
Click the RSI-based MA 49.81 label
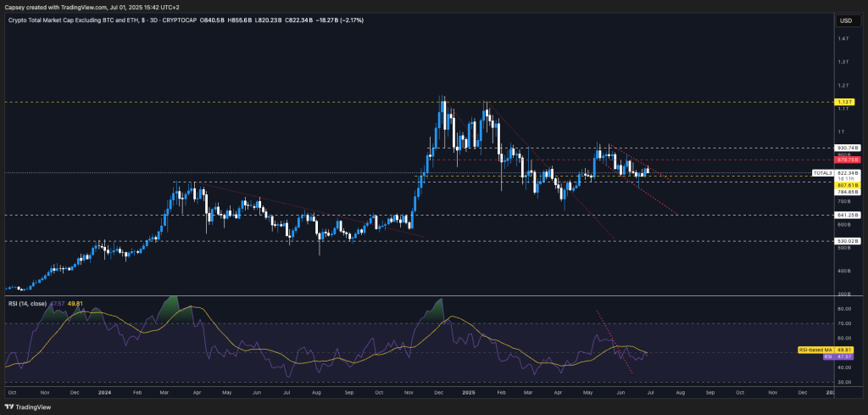(x=826, y=351)
